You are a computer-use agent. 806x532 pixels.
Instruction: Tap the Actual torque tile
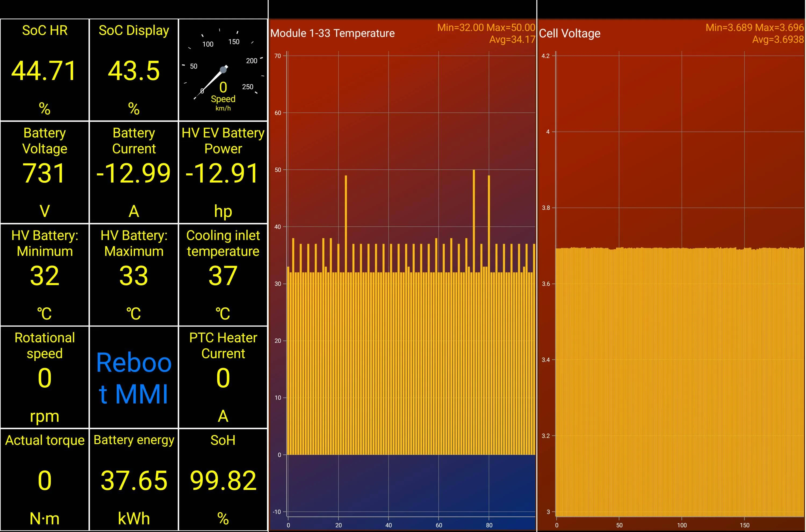click(x=45, y=480)
